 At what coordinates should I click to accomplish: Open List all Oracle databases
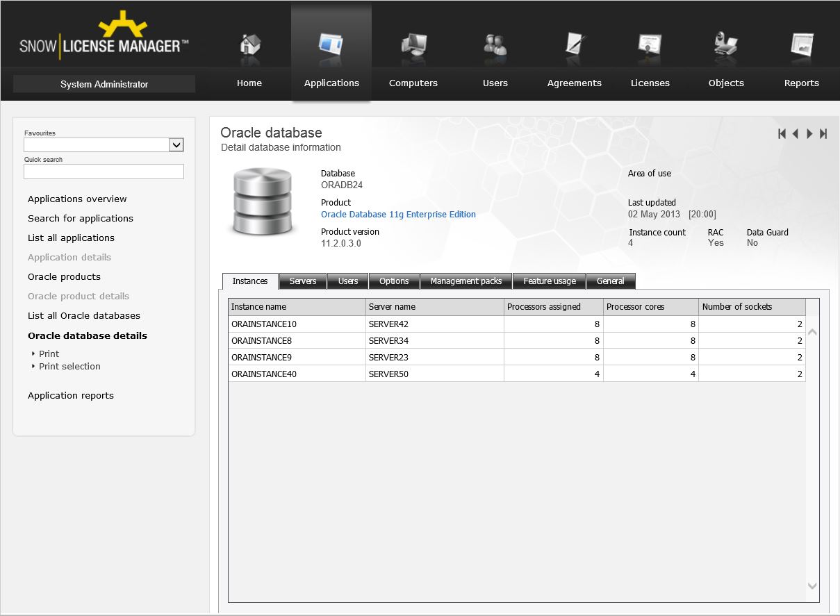(84, 316)
